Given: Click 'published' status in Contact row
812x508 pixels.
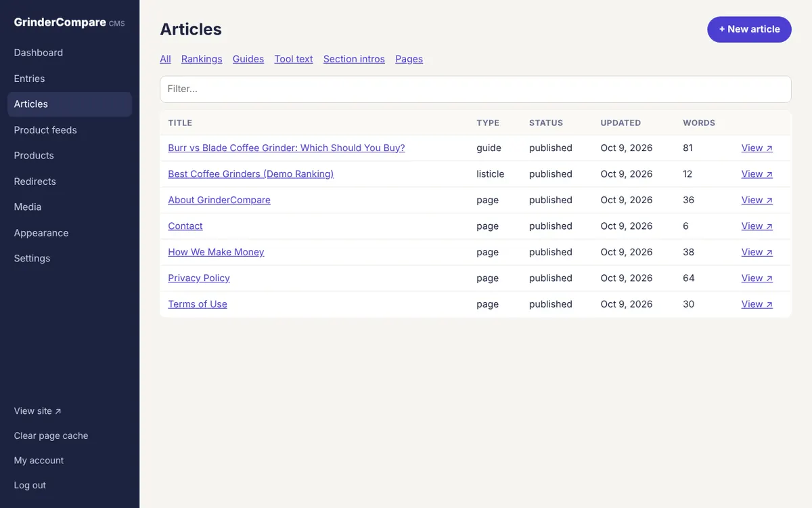Looking at the screenshot, I should (551, 226).
